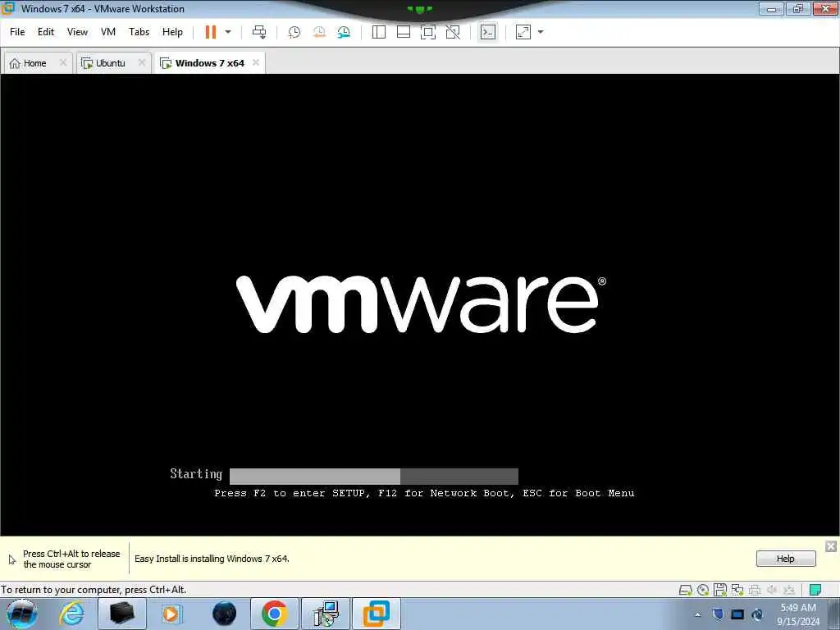Take a snapshot of this virtual machine
The image size is (840, 630).
point(294,32)
